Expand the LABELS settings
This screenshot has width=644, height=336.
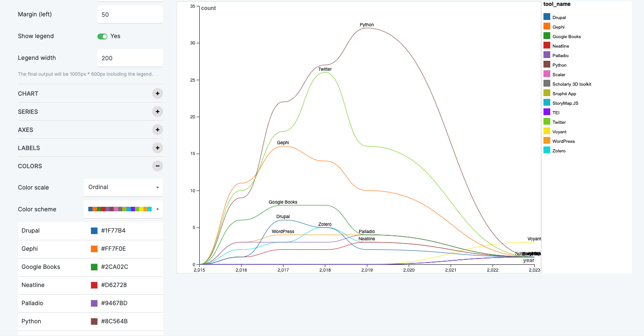(x=157, y=148)
